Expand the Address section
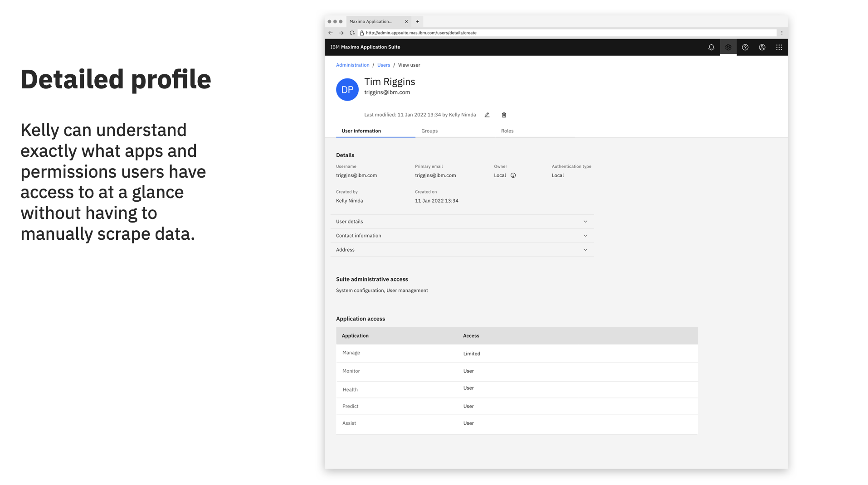This screenshot has height=485, width=868. [x=462, y=250]
